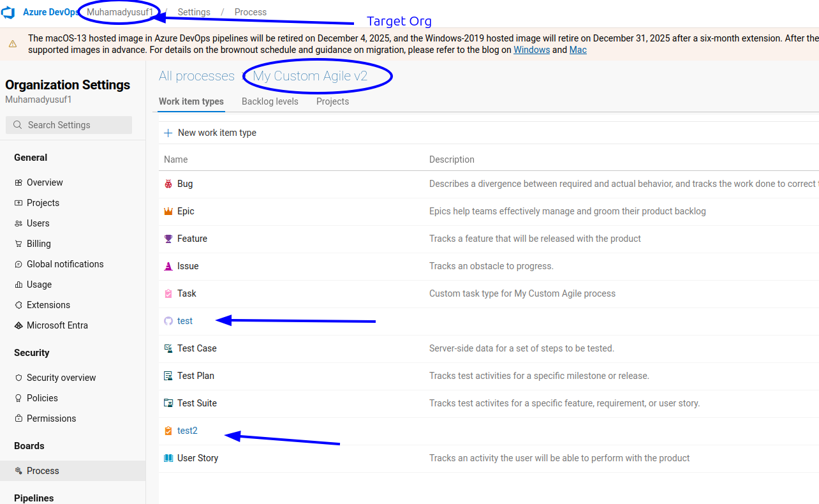Switch to the Backlog levels tab
Viewport: 819px width, 504px height.
(270, 101)
